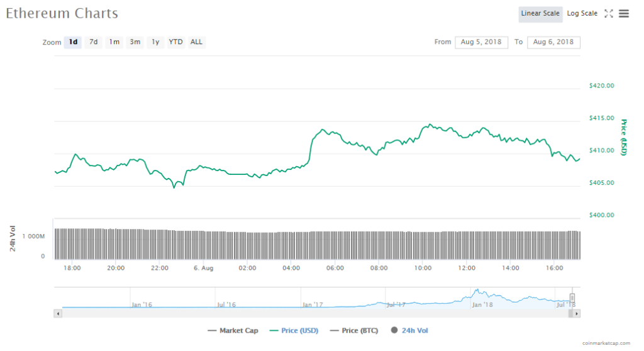The width and height of the screenshot is (644, 351).
Task: Switch to Log Scale
Action: [x=582, y=14]
